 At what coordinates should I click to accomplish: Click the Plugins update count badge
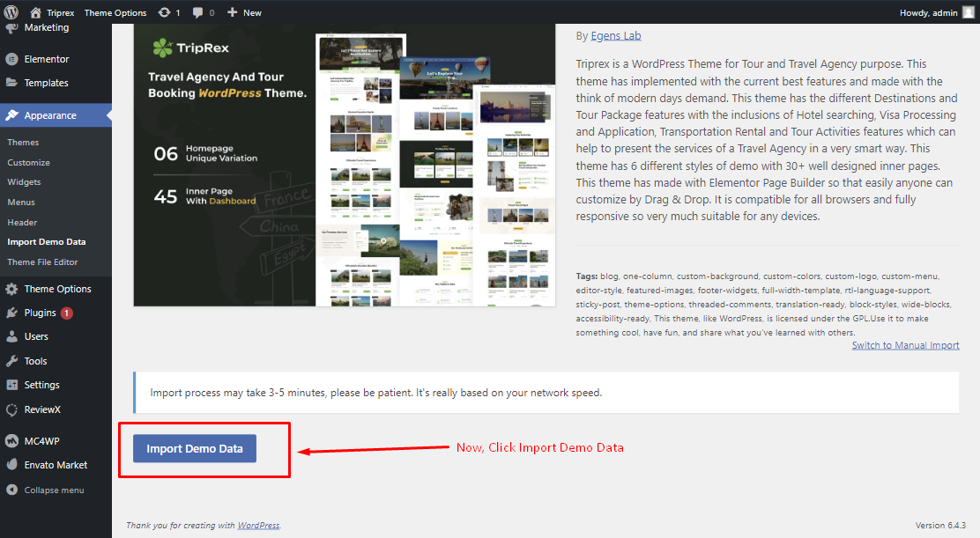(x=67, y=313)
